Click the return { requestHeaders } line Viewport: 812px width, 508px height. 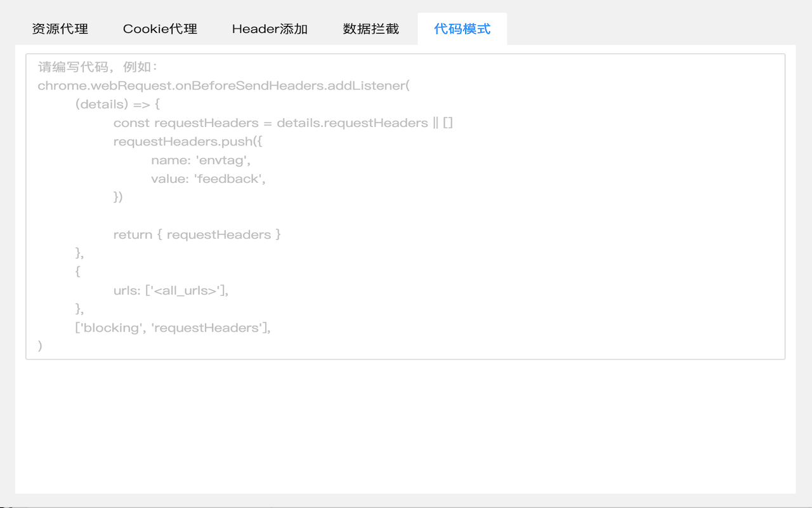pyautogui.click(x=197, y=234)
